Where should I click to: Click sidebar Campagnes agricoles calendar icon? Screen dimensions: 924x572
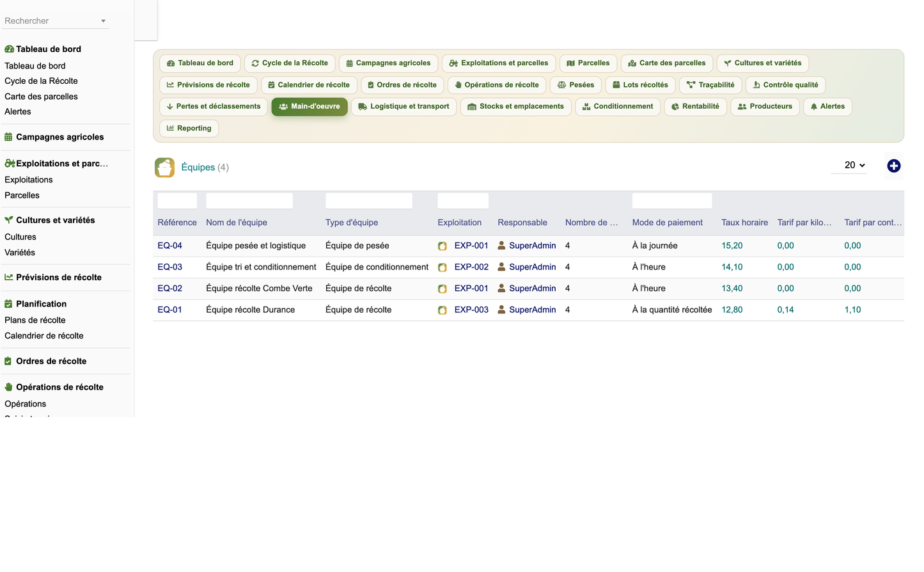click(x=8, y=137)
